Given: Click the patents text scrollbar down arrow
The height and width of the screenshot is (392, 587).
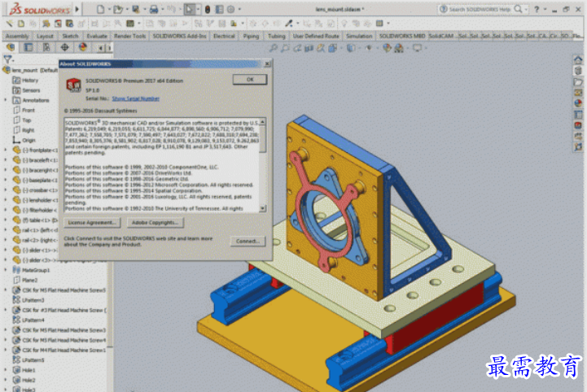Looking at the screenshot, I should (x=263, y=208).
